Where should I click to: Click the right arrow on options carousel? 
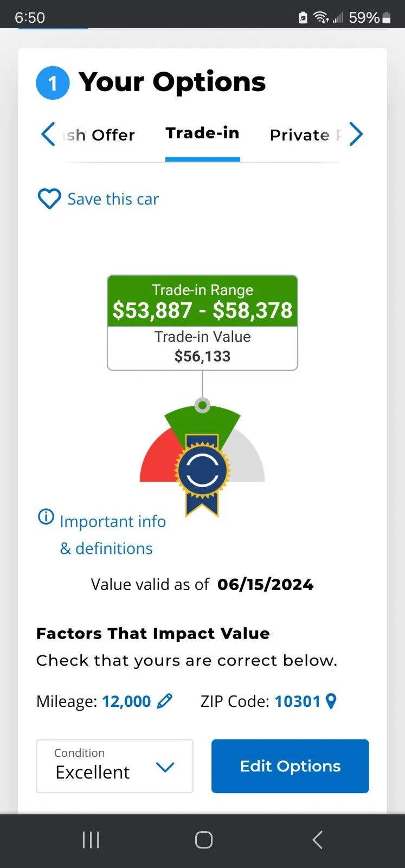(356, 134)
